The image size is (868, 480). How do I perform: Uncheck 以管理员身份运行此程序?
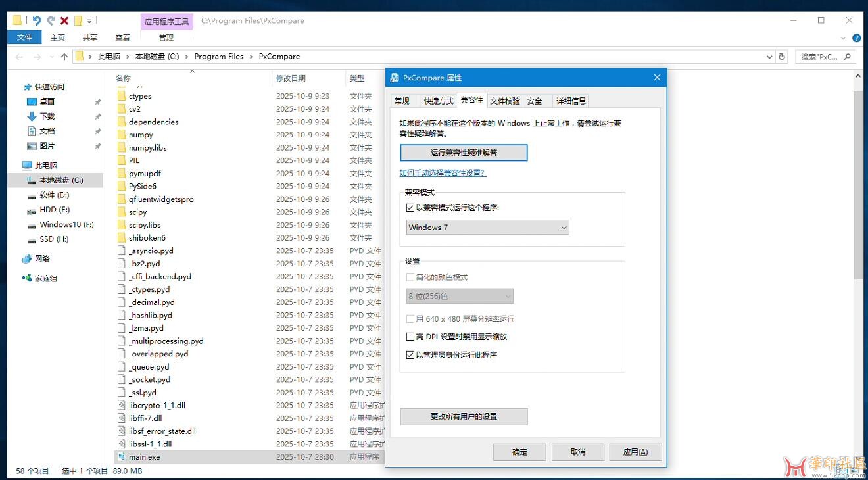(x=411, y=355)
